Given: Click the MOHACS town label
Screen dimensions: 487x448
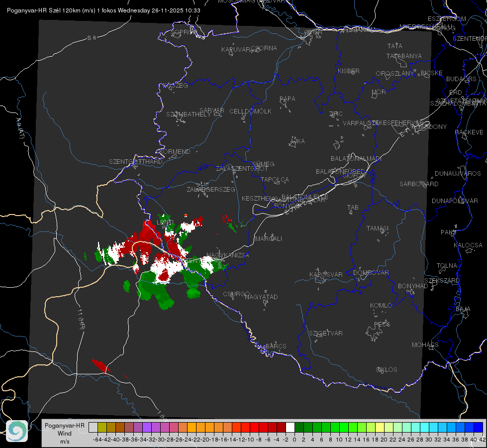Looking at the screenshot, I should pos(425,345).
